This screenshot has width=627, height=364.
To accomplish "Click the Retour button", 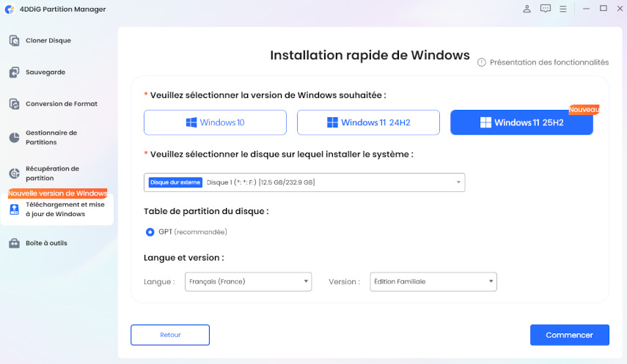I will coord(170,335).
